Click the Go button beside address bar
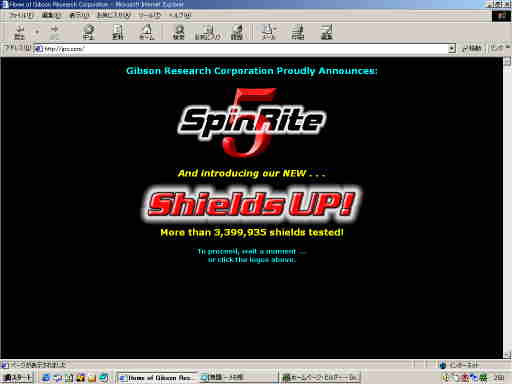Image resolution: width=512 pixels, height=384 pixels. tap(472, 49)
